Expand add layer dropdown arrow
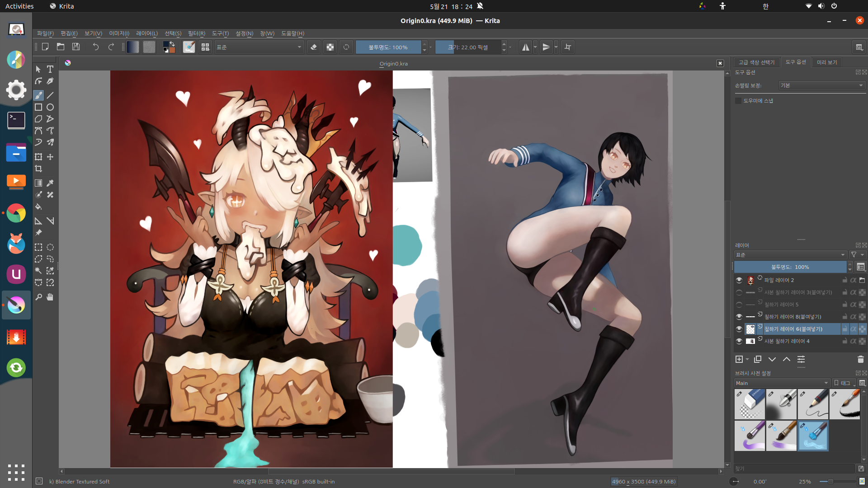The width and height of the screenshot is (868, 488). pos(747,359)
